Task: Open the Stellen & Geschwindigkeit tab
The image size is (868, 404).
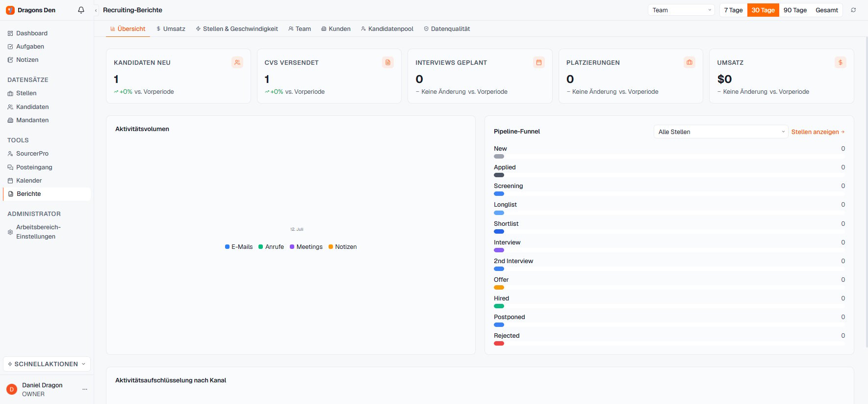Action: coord(237,29)
